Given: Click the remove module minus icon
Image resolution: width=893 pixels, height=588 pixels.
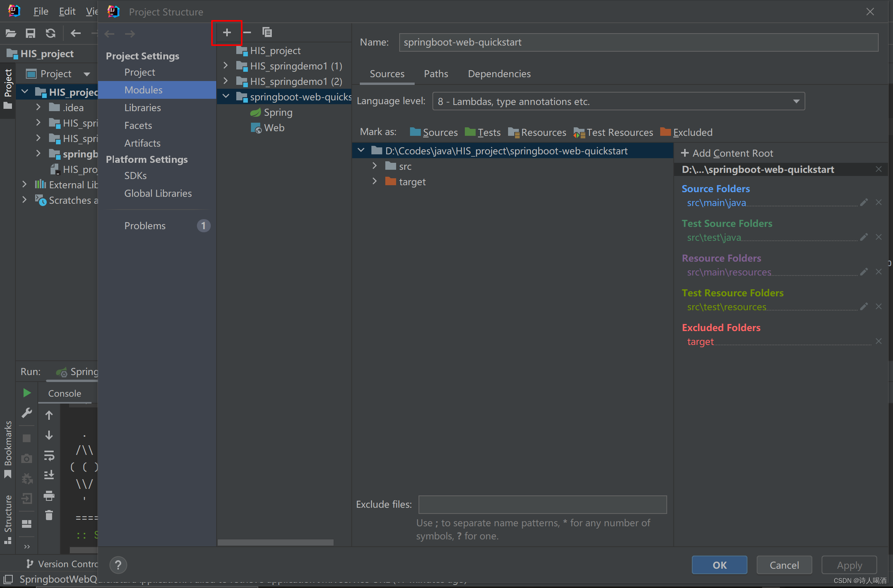Looking at the screenshot, I should click(247, 33).
